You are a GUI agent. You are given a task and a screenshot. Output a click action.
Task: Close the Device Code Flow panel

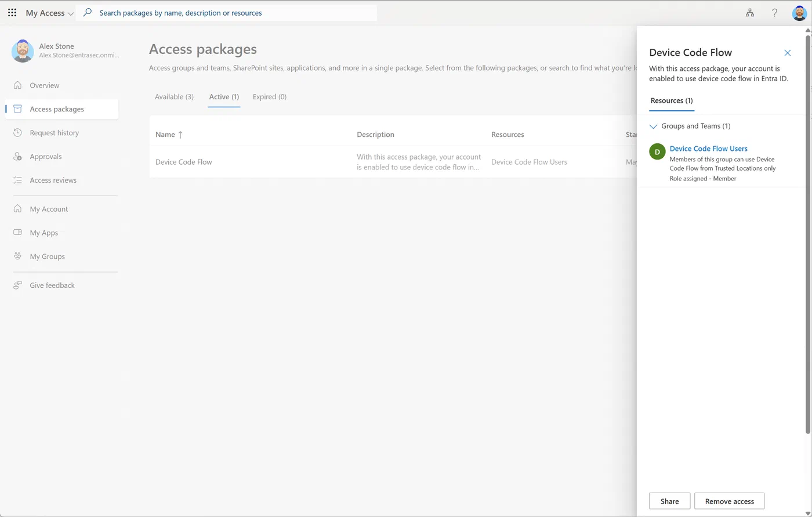click(788, 53)
